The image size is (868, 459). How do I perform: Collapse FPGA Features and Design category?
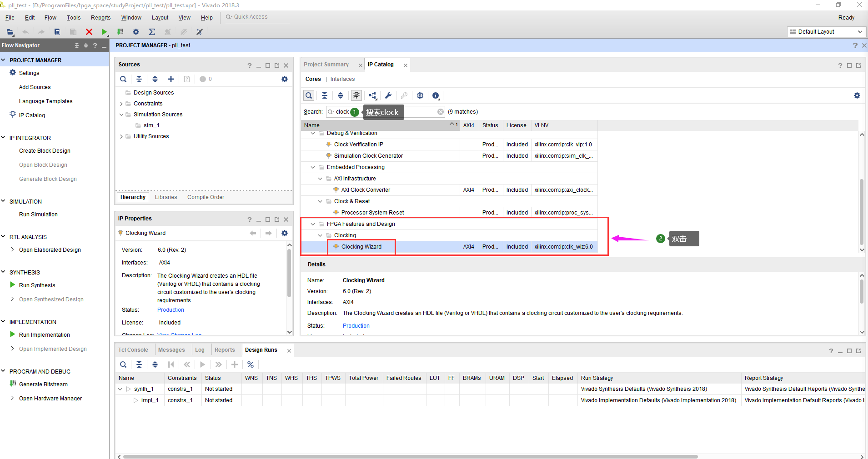point(313,224)
